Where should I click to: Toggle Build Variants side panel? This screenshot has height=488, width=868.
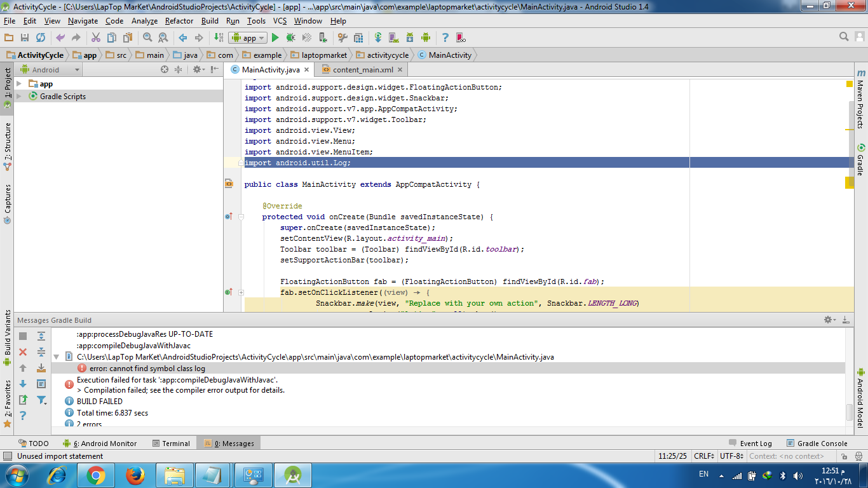coord(8,338)
